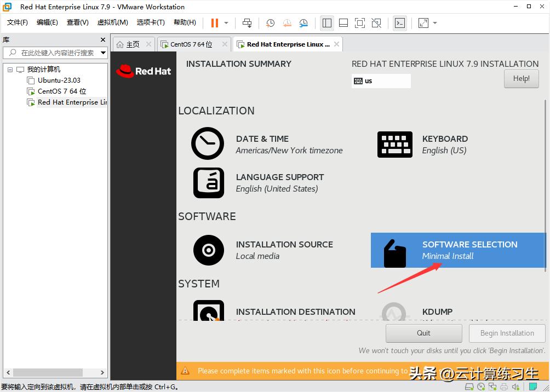
Task: Pause the running virtual machine
Action: (215, 22)
